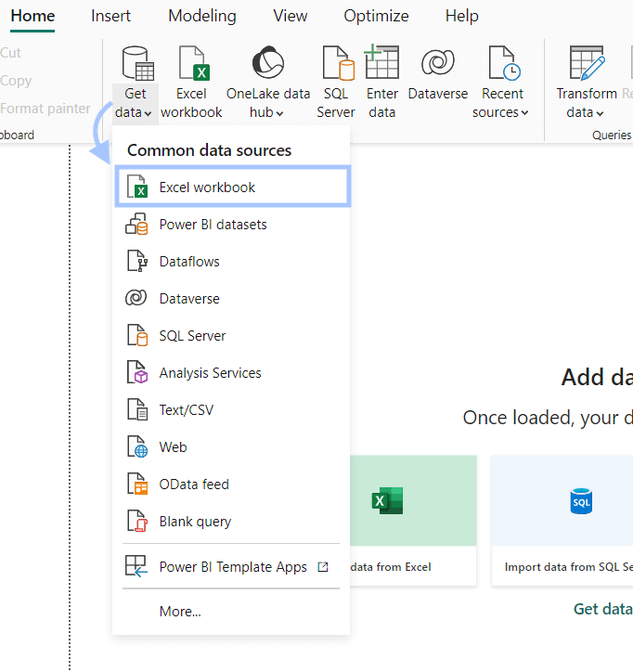Click the Power BI Template Apps icon

click(x=136, y=566)
